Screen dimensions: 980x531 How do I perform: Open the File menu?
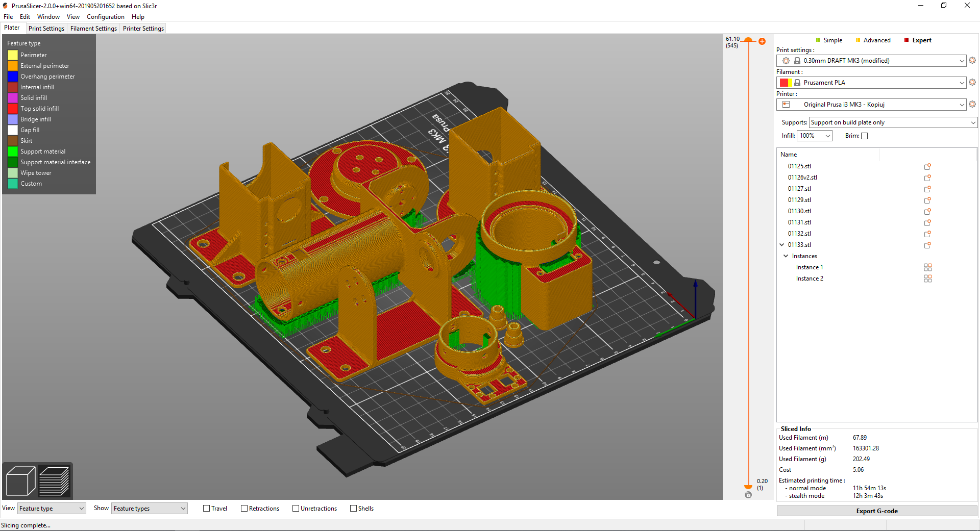[x=8, y=17]
